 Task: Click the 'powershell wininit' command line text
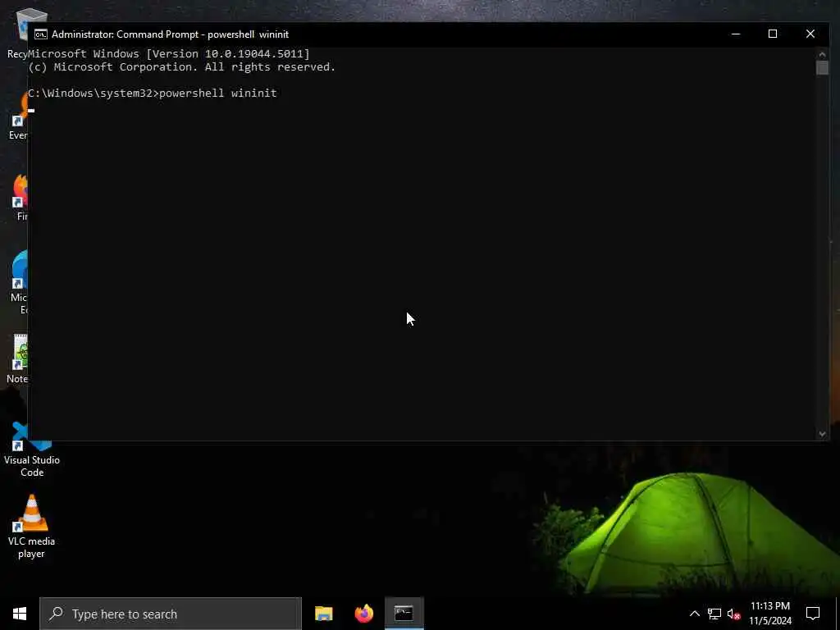(217, 94)
